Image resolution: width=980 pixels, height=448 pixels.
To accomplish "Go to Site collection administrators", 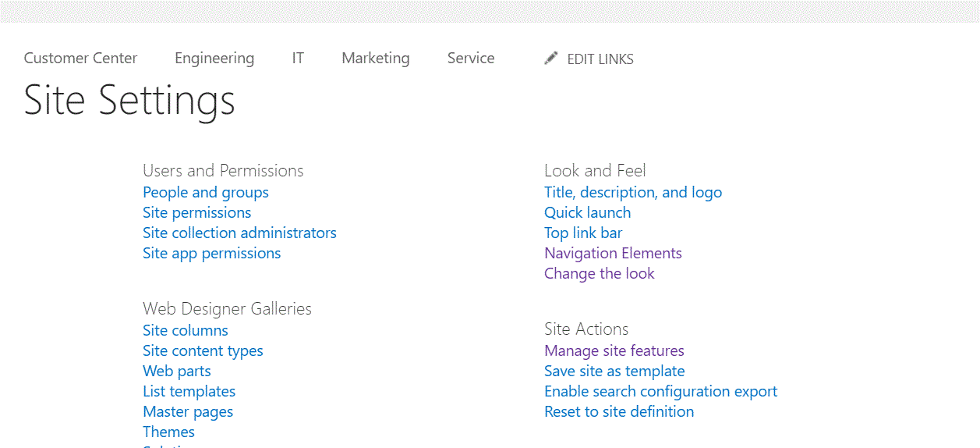I will (x=240, y=233).
